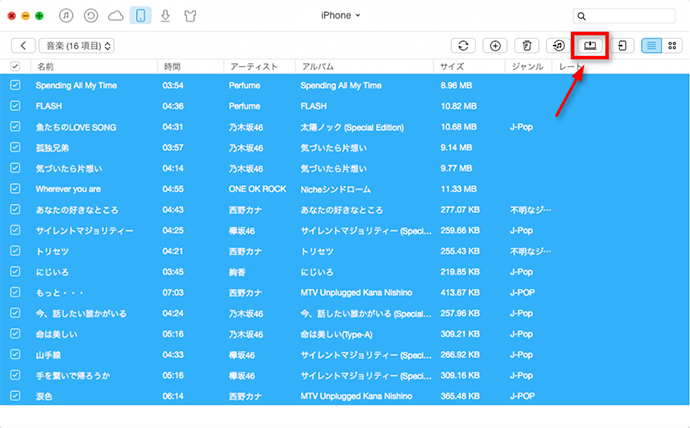Open the iCloud content cloud icon
The image size is (690, 428).
(116, 16)
